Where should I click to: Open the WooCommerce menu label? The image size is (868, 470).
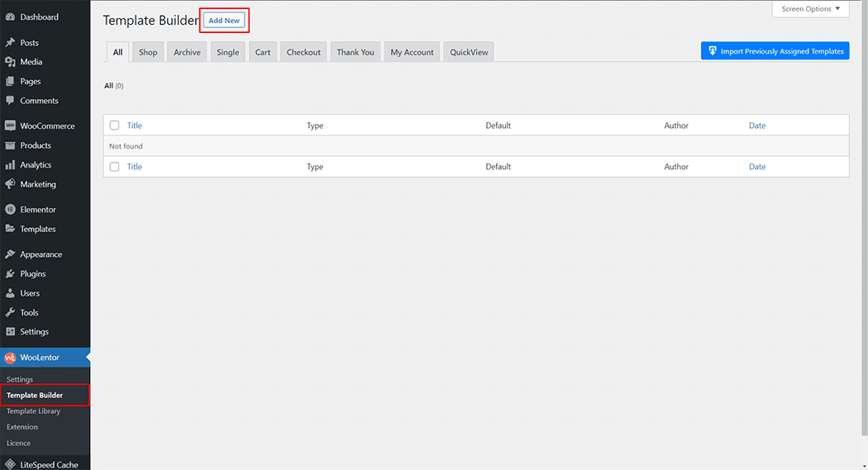pos(47,126)
